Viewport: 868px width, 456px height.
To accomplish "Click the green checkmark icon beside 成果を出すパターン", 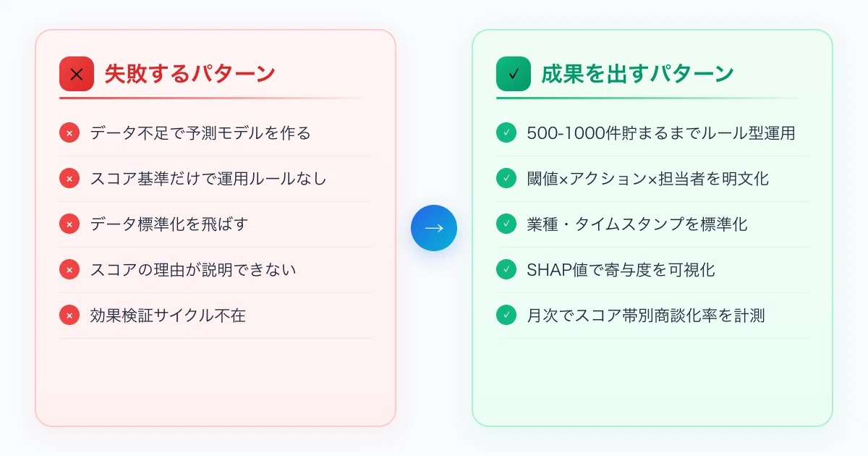I will tap(514, 74).
